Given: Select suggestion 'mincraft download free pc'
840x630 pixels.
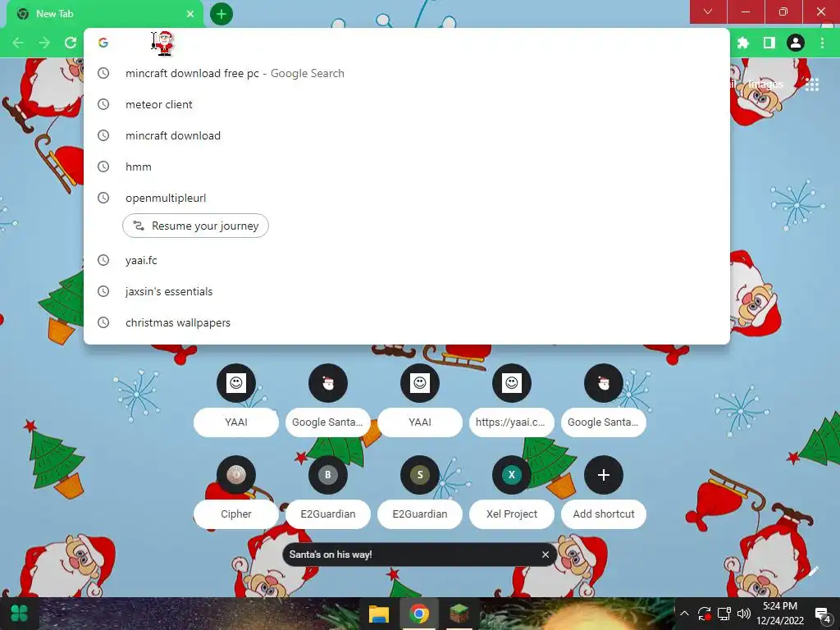Looking at the screenshot, I should (x=407, y=73).
